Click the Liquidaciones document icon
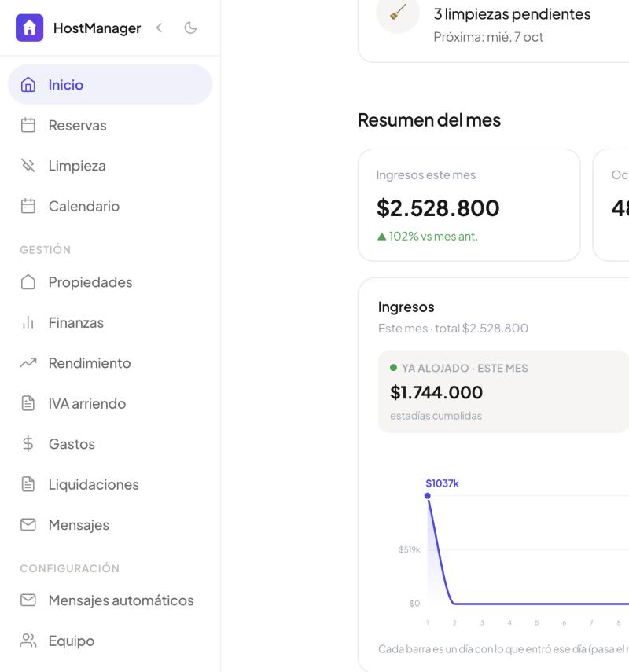The width and height of the screenshot is (629, 672). (28, 484)
